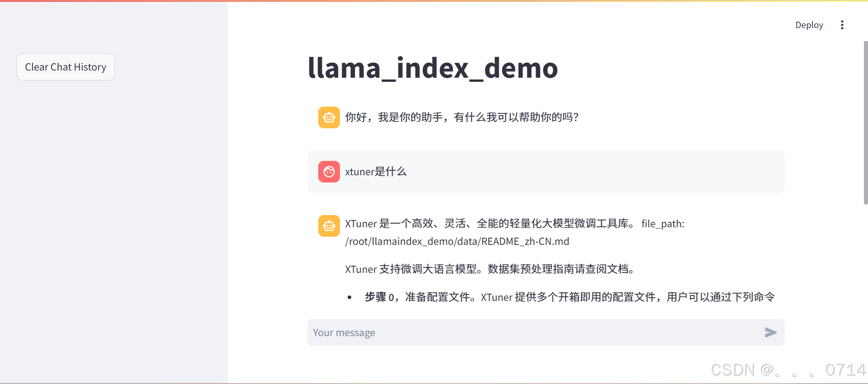Click the user avatar on the xtuner question bubble
This screenshot has width=868, height=384.
tap(329, 172)
